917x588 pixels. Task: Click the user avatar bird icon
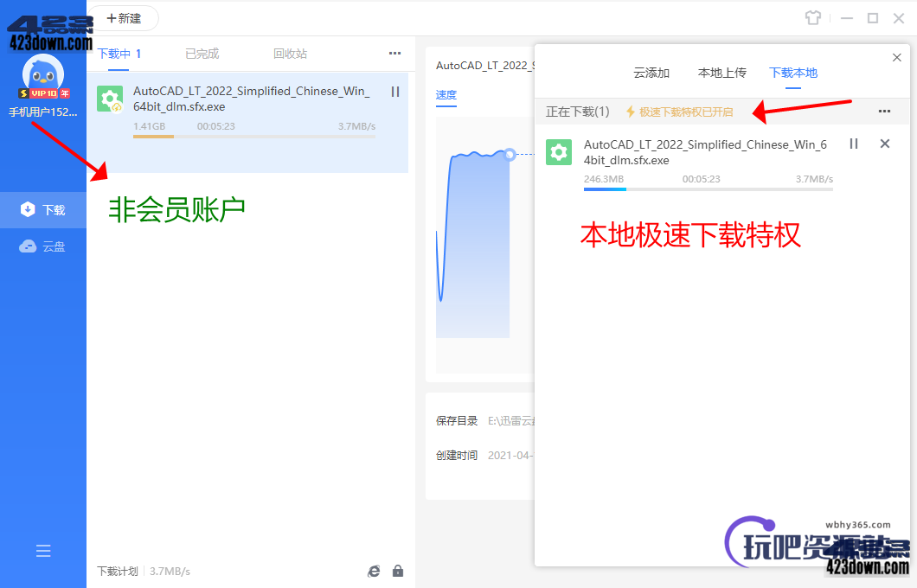click(x=42, y=73)
